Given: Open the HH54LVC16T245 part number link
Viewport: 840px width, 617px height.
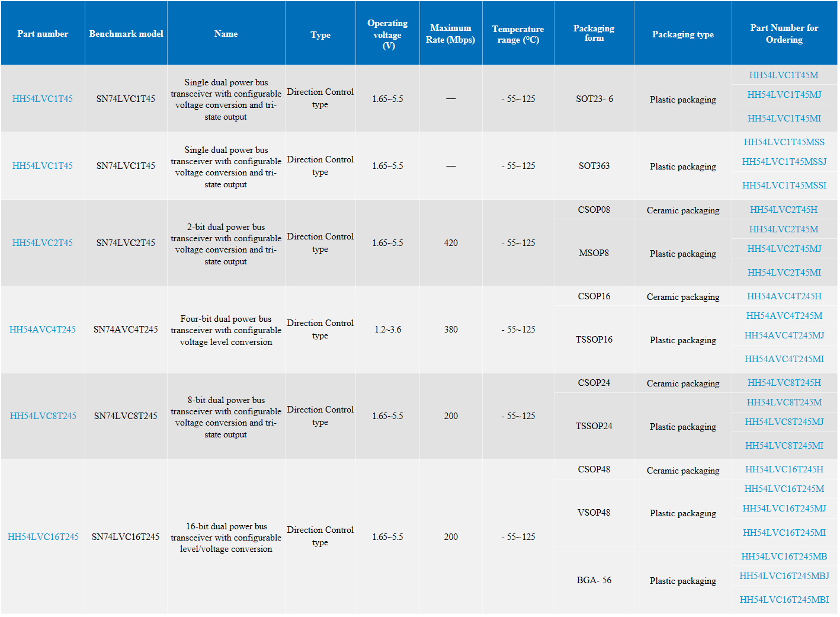Looking at the screenshot, I should coord(43,537).
